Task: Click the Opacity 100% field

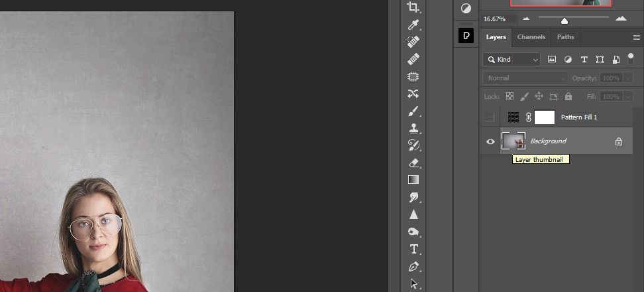Action: tap(611, 78)
